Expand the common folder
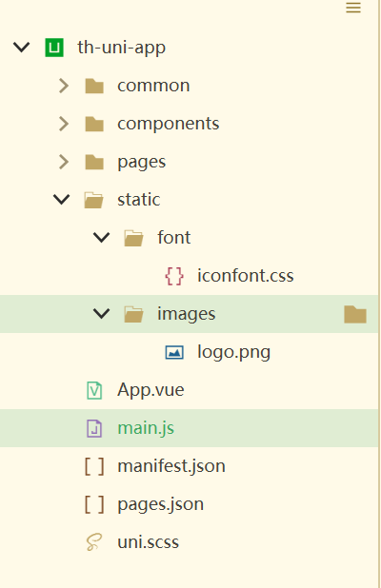This screenshot has height=588, width=381. click(64, 86)
